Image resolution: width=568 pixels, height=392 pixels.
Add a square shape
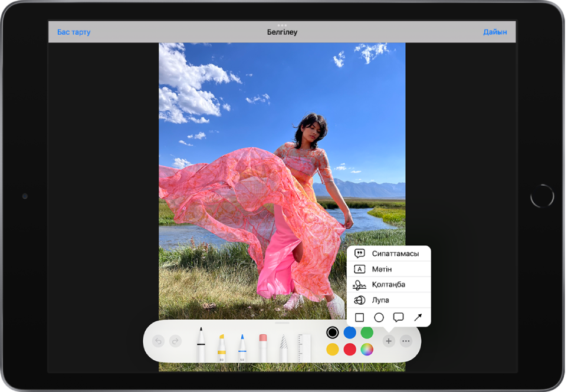pyautogui.click(x=359, y=317)
